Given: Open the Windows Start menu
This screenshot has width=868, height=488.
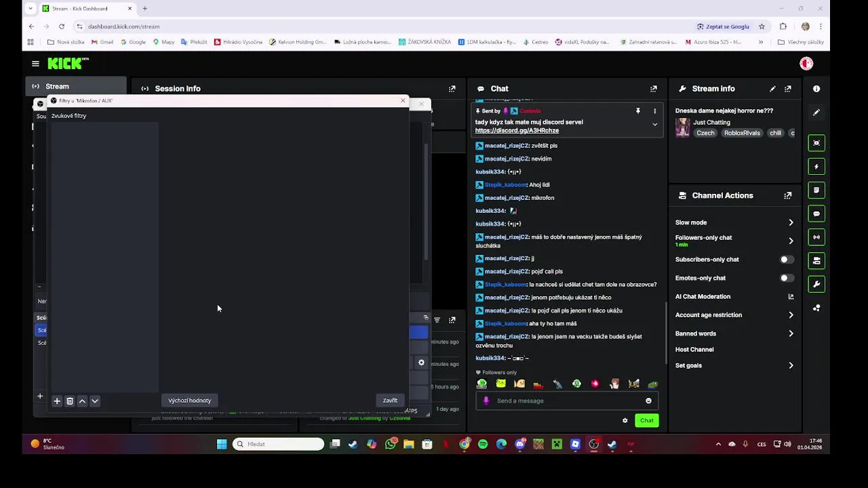Looking at the screenshot, I should (x=222, y=445).
